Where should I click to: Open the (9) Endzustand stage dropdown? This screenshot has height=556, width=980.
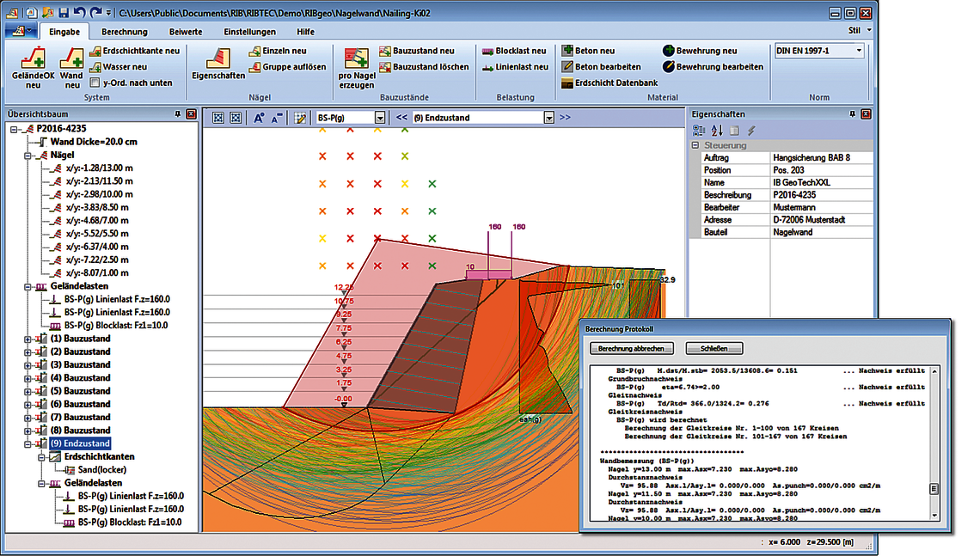point(548,118)
